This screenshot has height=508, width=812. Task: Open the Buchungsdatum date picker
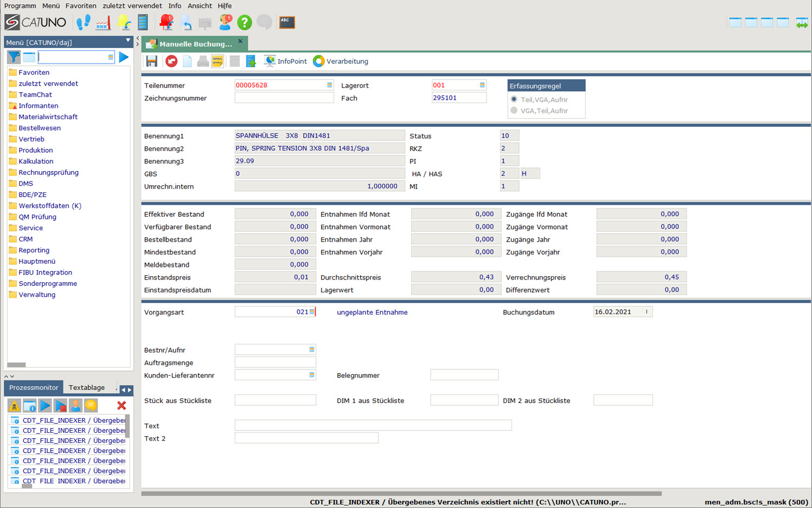(x=647, y=312)
